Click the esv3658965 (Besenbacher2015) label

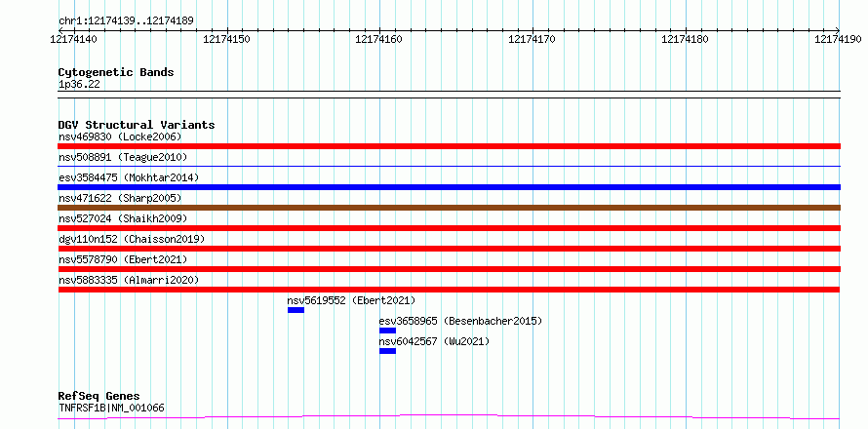pos(460,321)
